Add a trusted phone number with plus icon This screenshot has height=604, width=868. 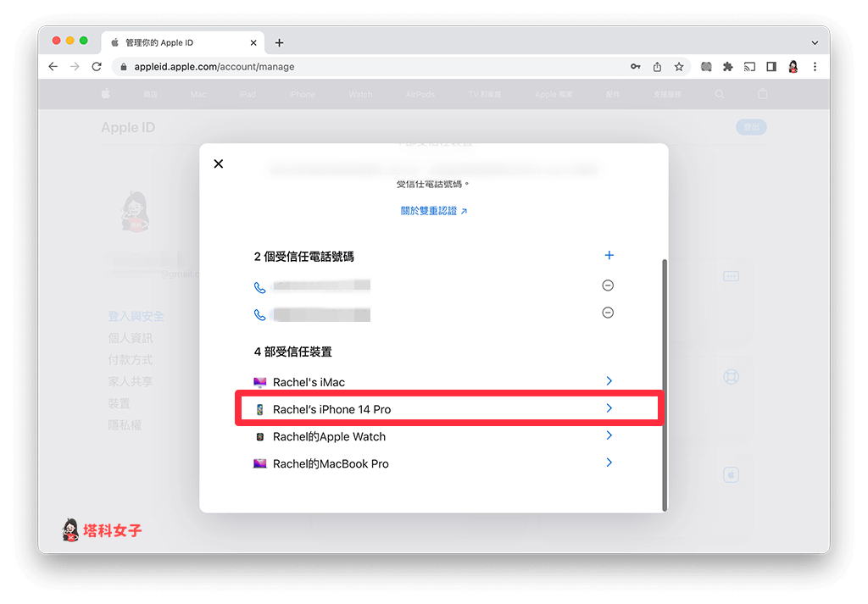pyautogui.click(x=609, y=255)
